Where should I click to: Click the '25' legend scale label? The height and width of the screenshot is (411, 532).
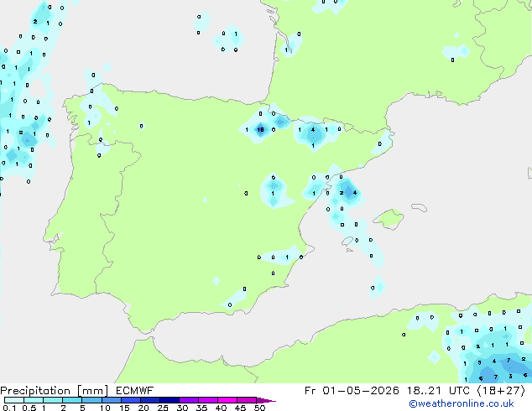[x=163, y=408]
